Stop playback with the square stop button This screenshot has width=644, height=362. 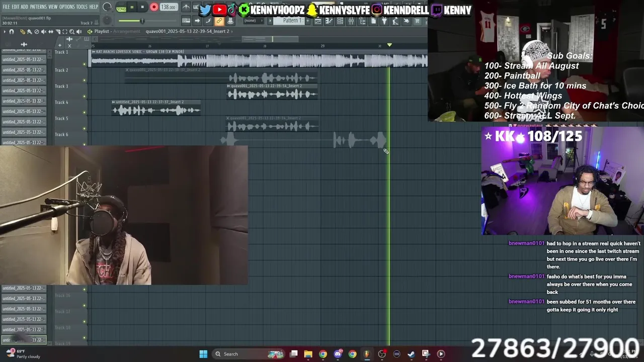click(142, 7)
